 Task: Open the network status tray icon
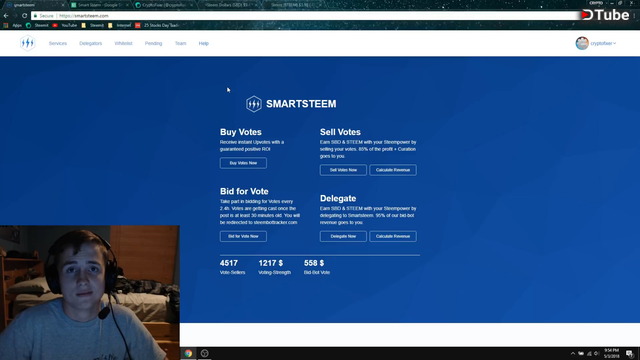pyautogui.click(x=589, y=353)
